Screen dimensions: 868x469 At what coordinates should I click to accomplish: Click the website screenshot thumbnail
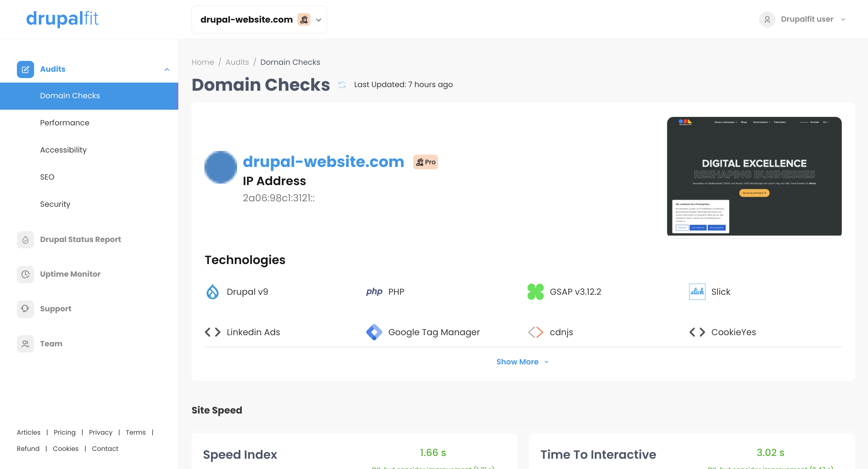tap(754, 176)
